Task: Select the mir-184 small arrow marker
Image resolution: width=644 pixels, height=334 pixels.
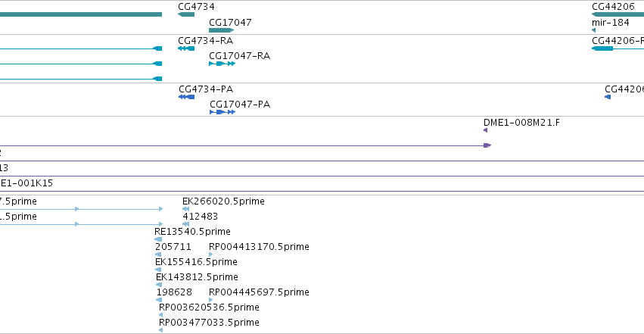Action: (593, 30)
